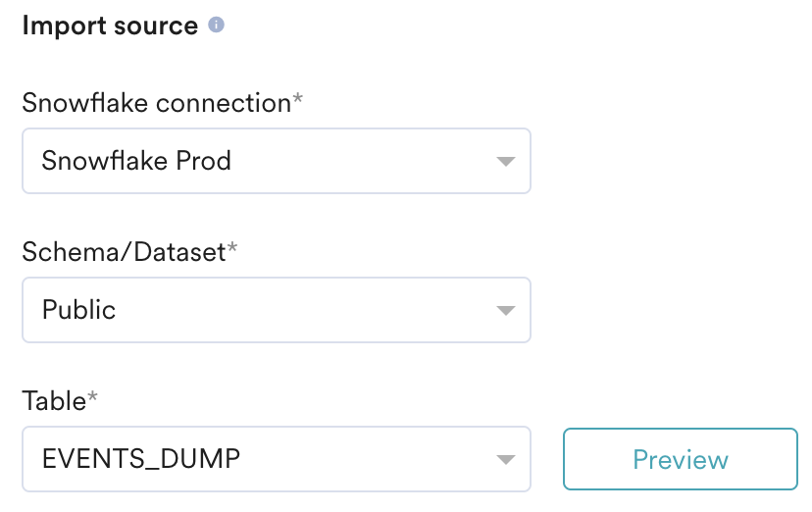The width and height of the screenshot is (812, 512).
Task: Click the 'Snowflake connection' field label
Action: [x=156, y=103]
